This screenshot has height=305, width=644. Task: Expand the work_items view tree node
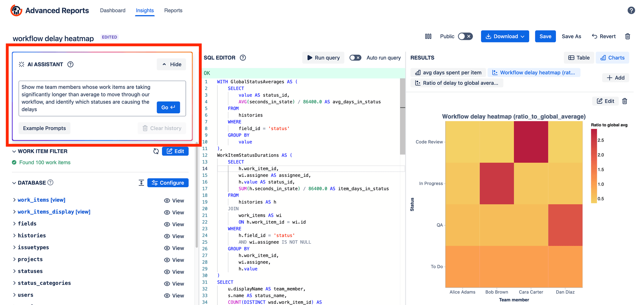point(14,200)
